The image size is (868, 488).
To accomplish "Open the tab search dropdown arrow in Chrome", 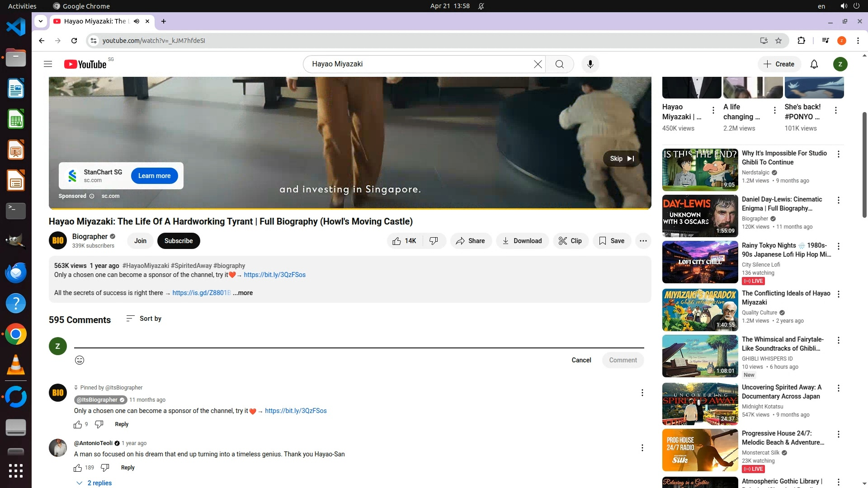I will tap(41, 21).
